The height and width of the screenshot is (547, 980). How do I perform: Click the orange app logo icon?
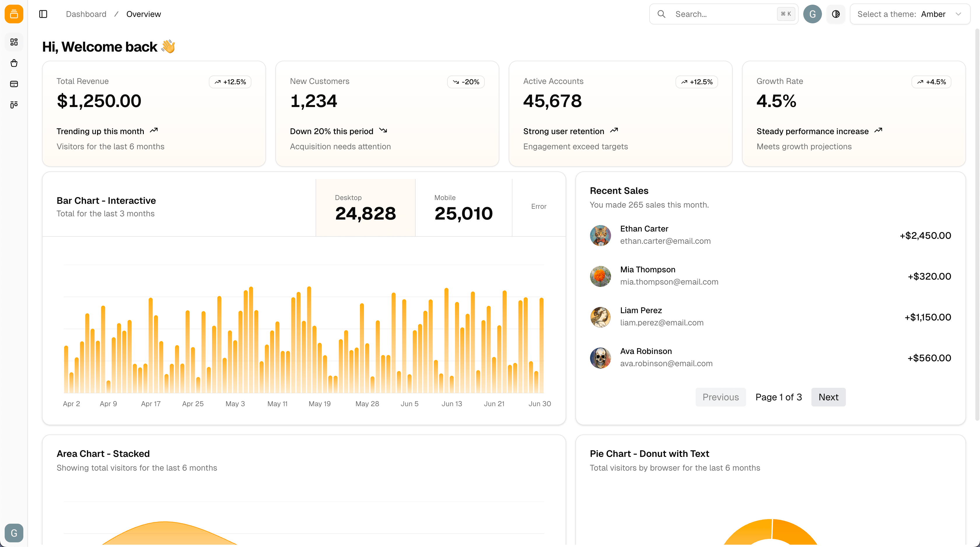(14, 14)
